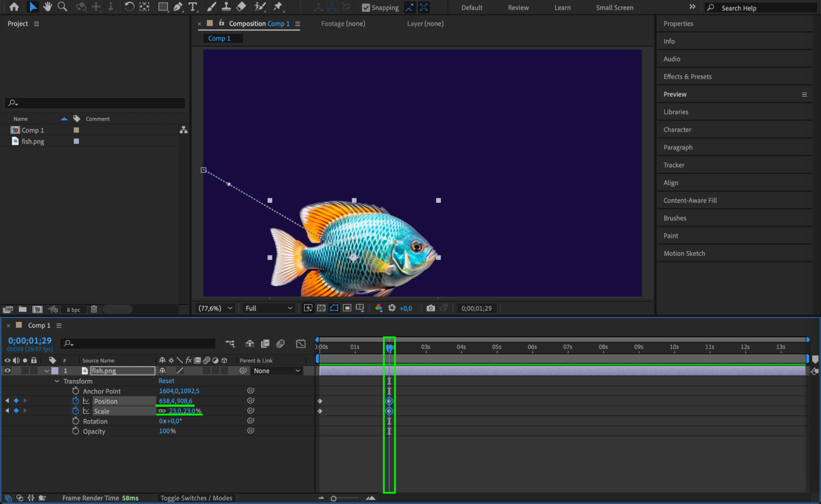Collapse the Transform property group
The width and height of the screenshot is (821, 504).
coord(57,381)
